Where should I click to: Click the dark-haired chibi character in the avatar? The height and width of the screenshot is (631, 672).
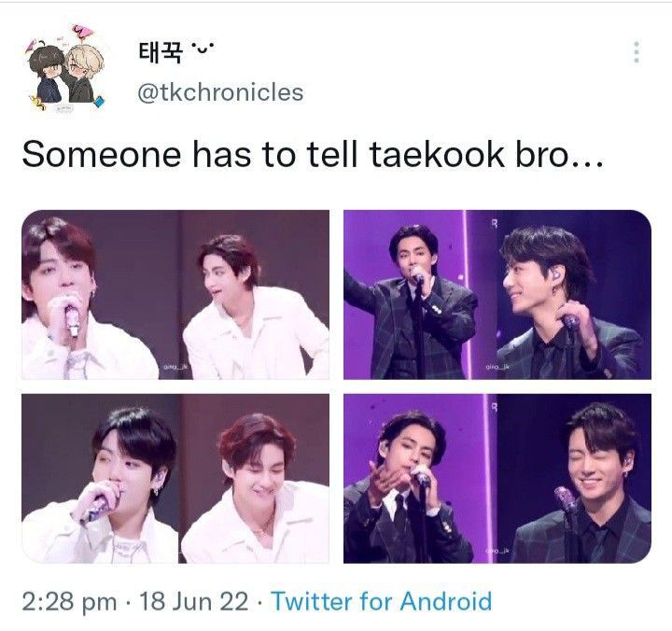(48, 74)
